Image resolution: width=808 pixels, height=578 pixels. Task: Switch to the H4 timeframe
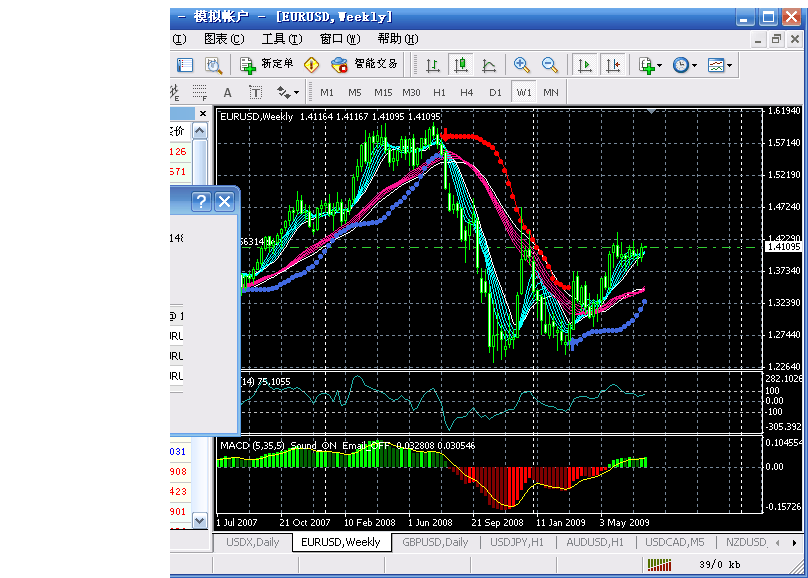click(467, 93)
